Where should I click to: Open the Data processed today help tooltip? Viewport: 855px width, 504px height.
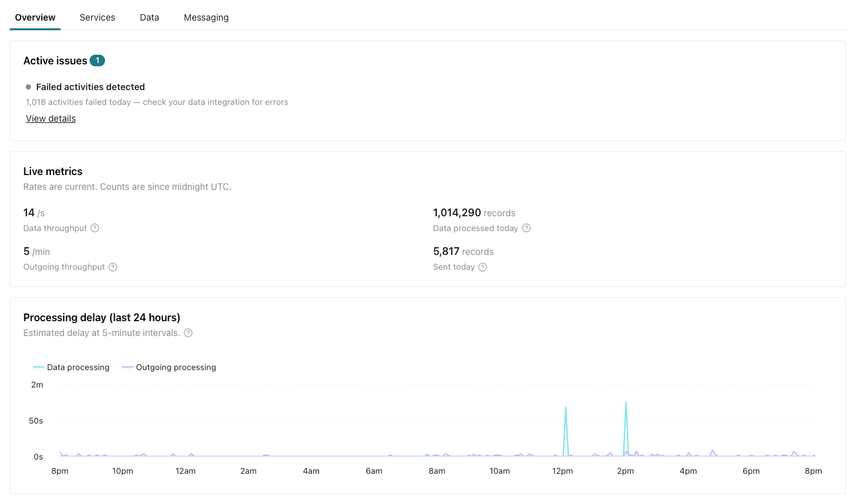[x=526, y=228]
